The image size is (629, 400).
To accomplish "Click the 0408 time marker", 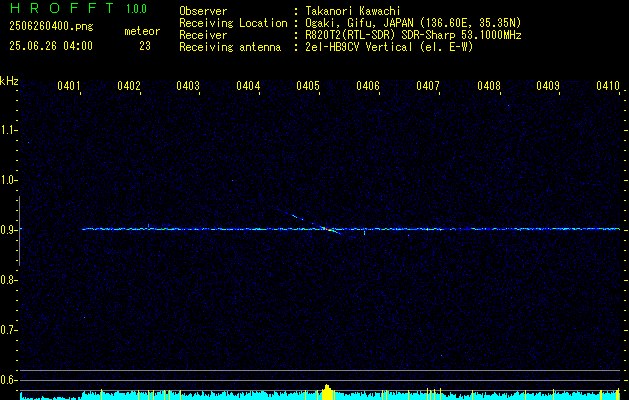I will pos(489,85).
